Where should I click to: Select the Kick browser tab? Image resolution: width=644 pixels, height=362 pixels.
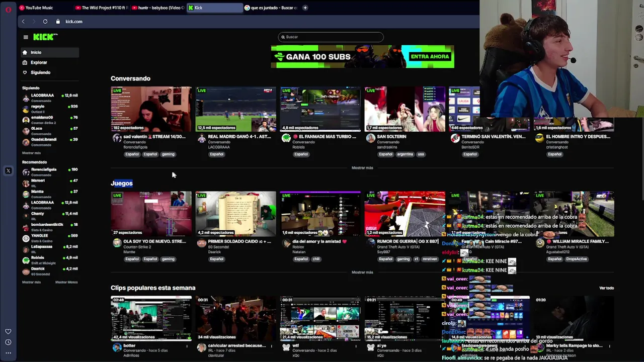point(214,8)
